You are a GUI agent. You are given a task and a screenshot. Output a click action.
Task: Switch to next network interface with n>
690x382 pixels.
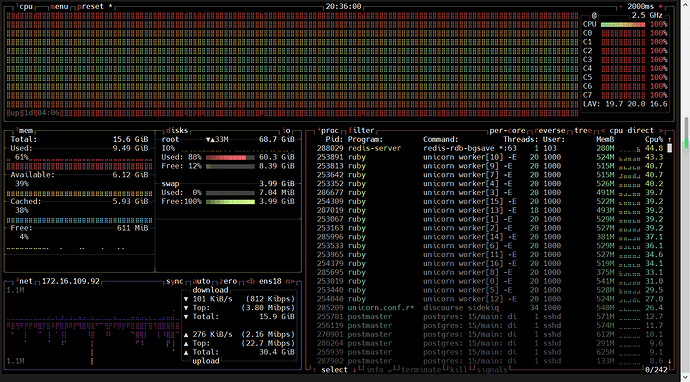290,281
